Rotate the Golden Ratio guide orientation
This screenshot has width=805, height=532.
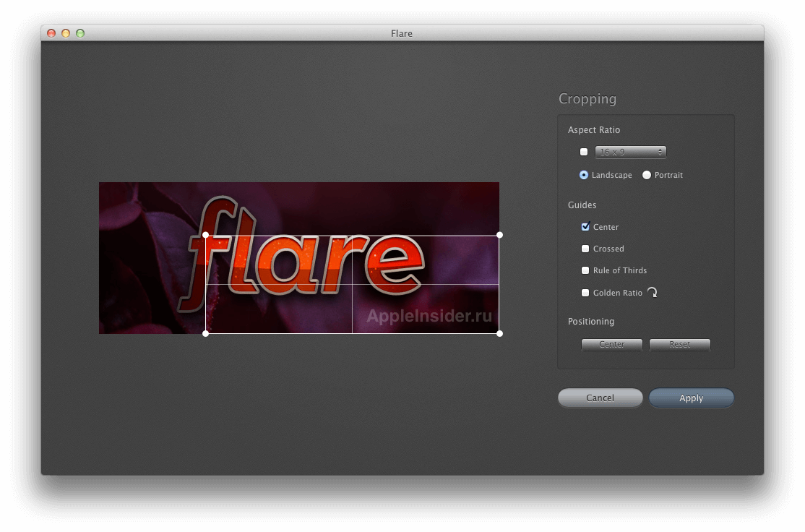click(652, 292)
